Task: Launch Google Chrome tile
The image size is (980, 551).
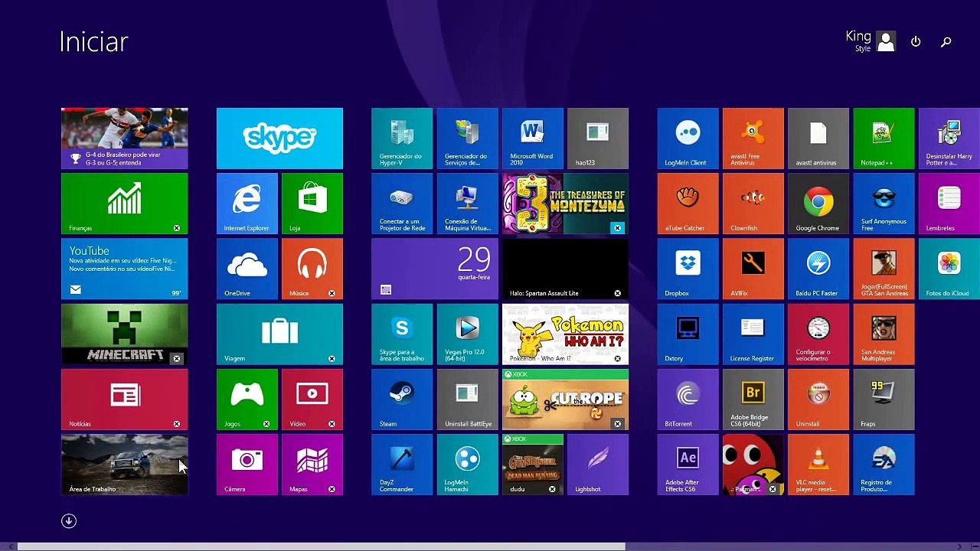Action: coord(818,204)
